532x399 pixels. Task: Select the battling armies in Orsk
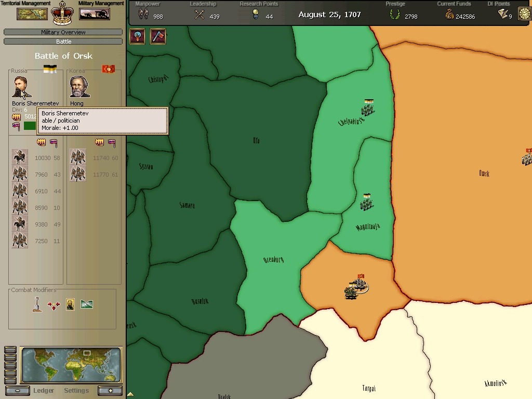point(356,287)
